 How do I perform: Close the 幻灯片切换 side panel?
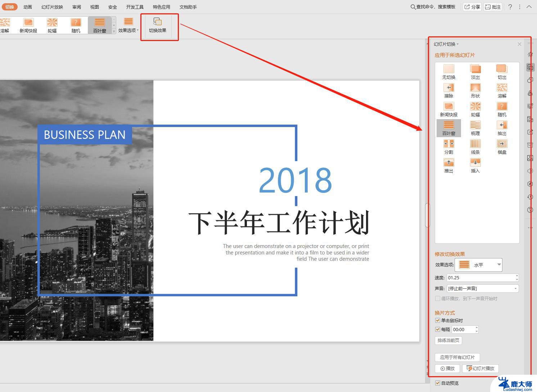click(519, 44)
